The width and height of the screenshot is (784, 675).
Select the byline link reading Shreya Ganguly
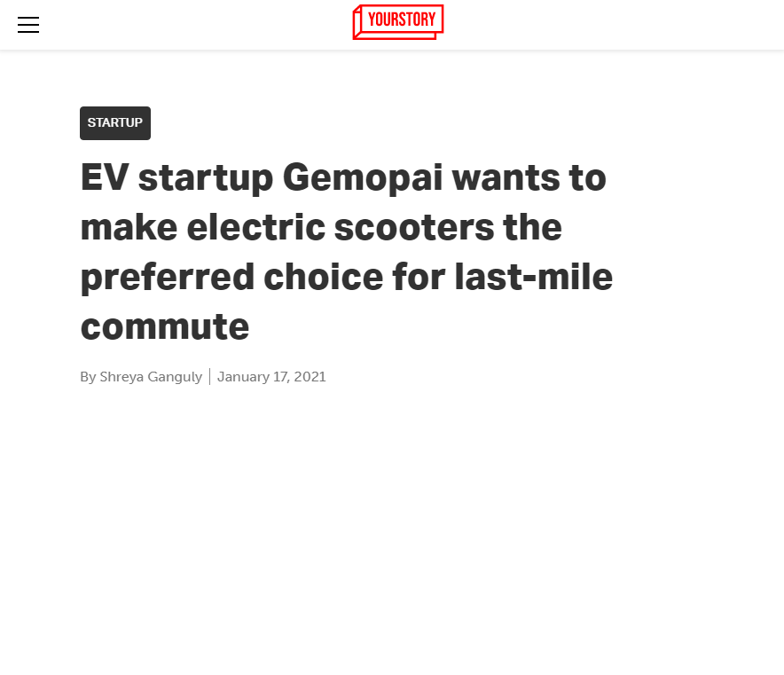pos(151,376)
